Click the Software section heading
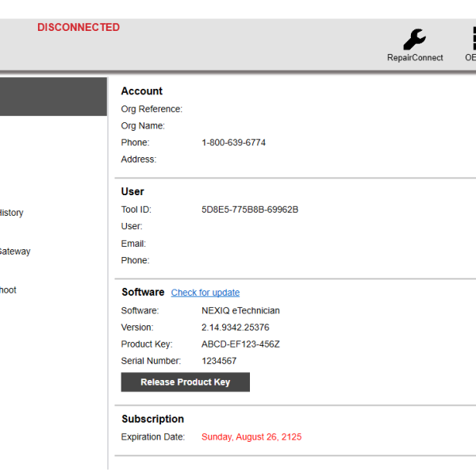The width and height of the screenshot is (476, 476). (x=143, y=292)
